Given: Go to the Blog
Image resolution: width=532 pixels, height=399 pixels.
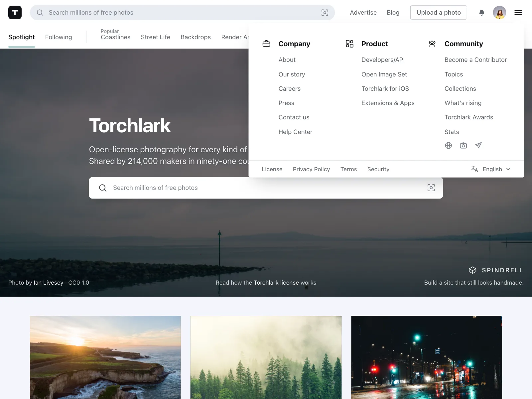Looking at the screenshot, I should [393, 13].
